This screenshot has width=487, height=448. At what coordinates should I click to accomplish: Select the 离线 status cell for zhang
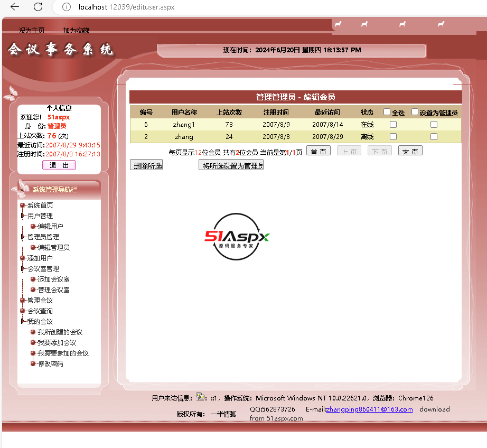(367, 137)
